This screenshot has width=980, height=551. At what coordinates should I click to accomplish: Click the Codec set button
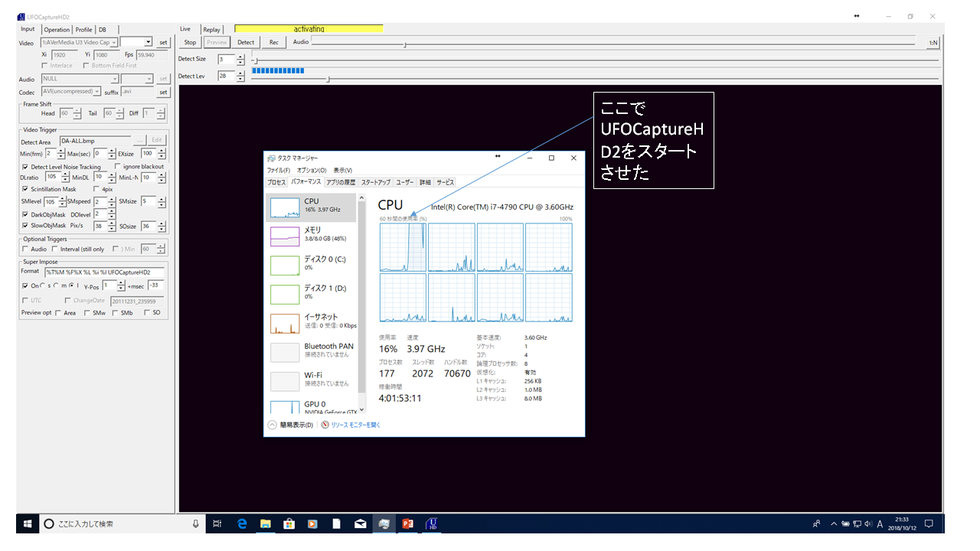pyautogui.click(x=163, y=92)
